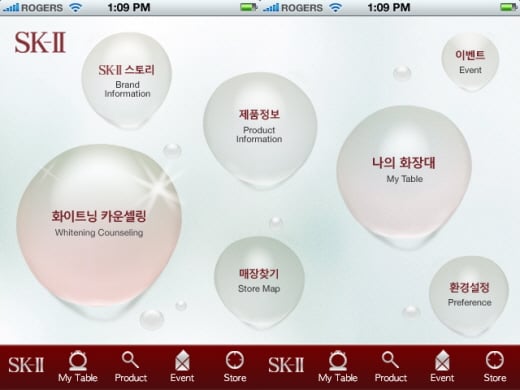This screenshot has height=390, width=520.
Task: Tap left status bar WiFi icon
Action: (x=76, y=7)
